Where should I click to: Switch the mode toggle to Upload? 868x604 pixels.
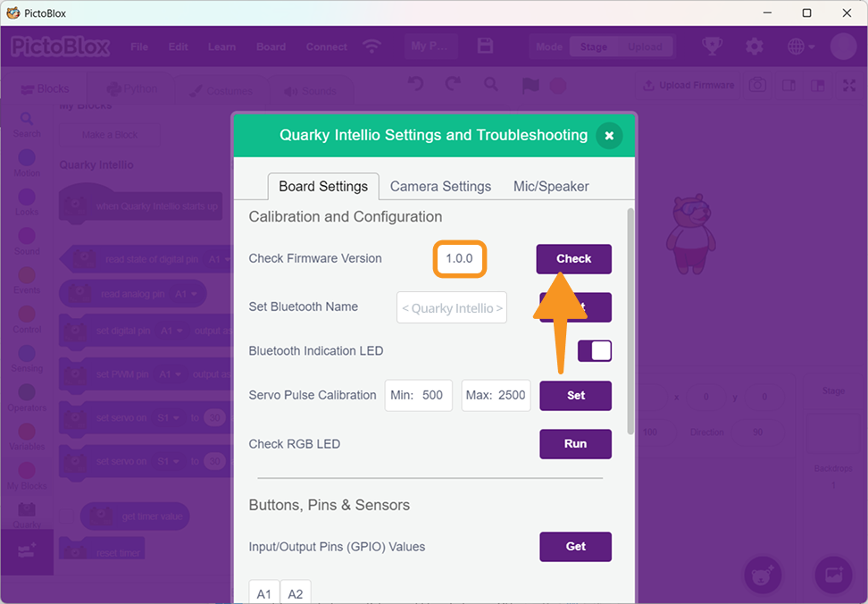point(644,47)
